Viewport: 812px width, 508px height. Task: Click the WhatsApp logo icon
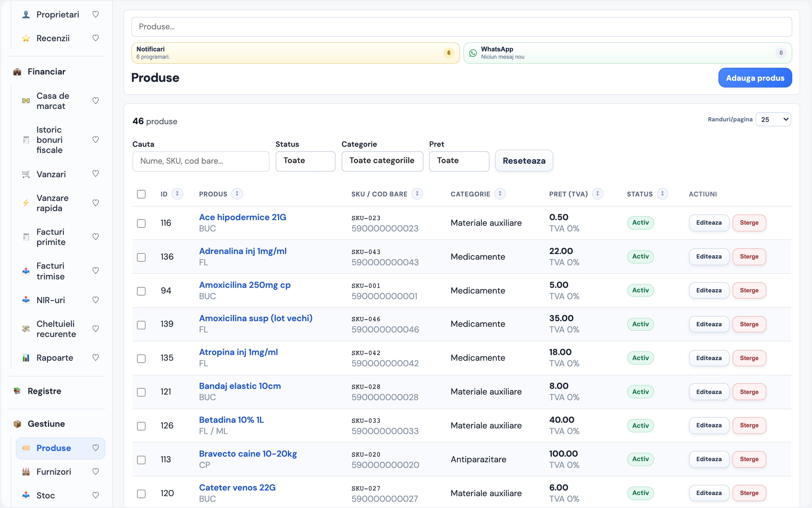(473, 53)
